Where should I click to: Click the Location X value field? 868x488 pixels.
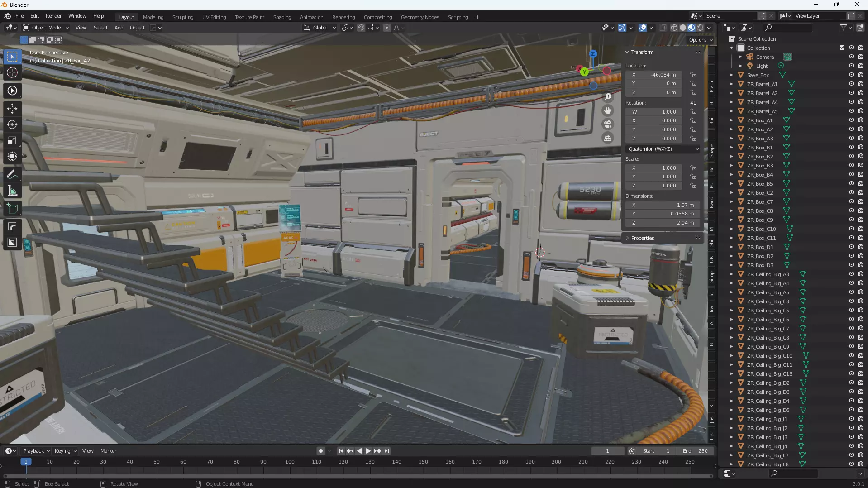point(654,75)
